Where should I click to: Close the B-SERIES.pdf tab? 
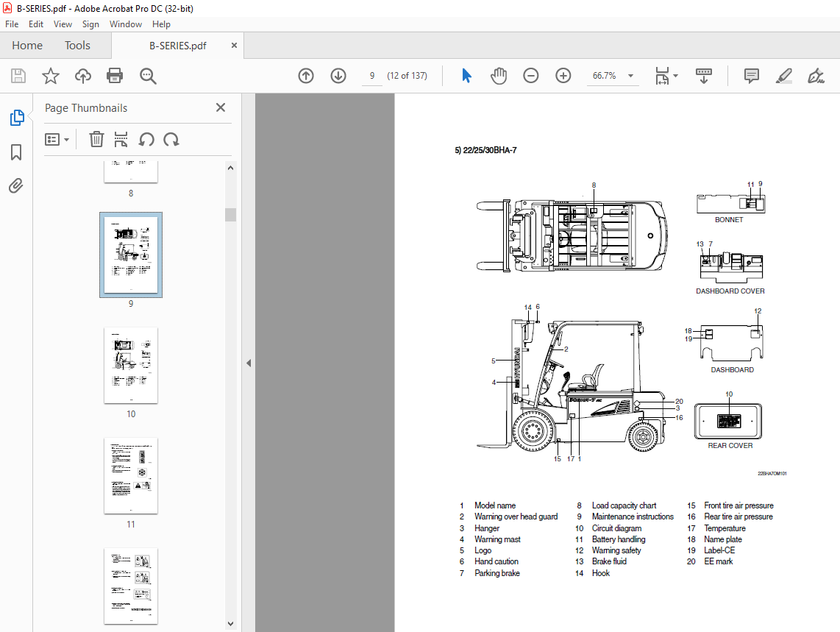[x=234, y=46]
